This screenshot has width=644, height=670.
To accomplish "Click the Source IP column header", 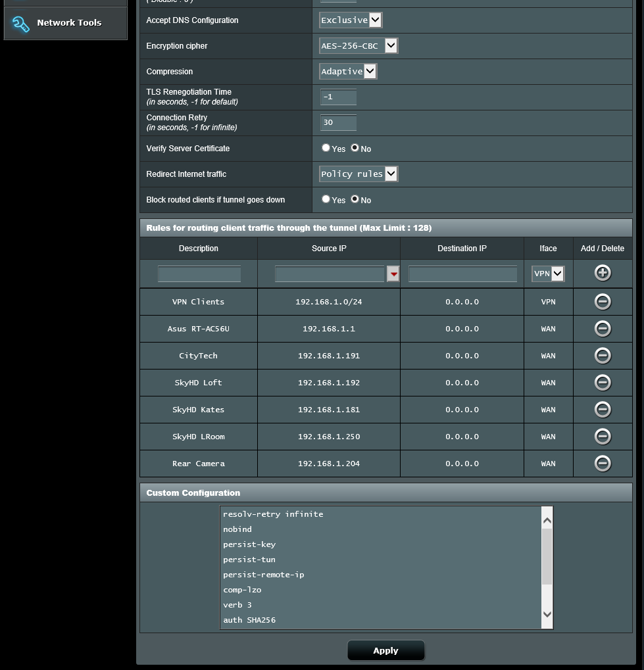I will pyautogui.click(x=329, y=249).
